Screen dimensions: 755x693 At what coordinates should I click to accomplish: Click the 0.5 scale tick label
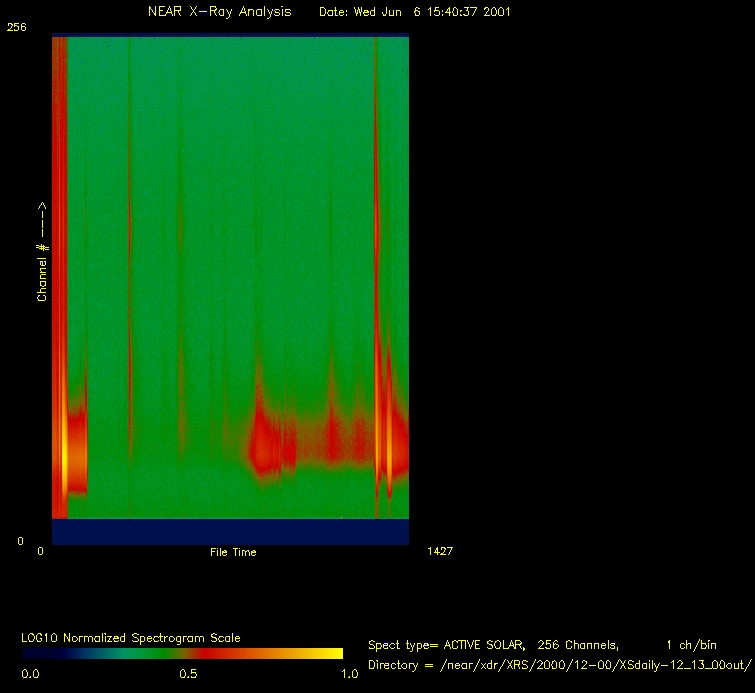tap(187, 674)
